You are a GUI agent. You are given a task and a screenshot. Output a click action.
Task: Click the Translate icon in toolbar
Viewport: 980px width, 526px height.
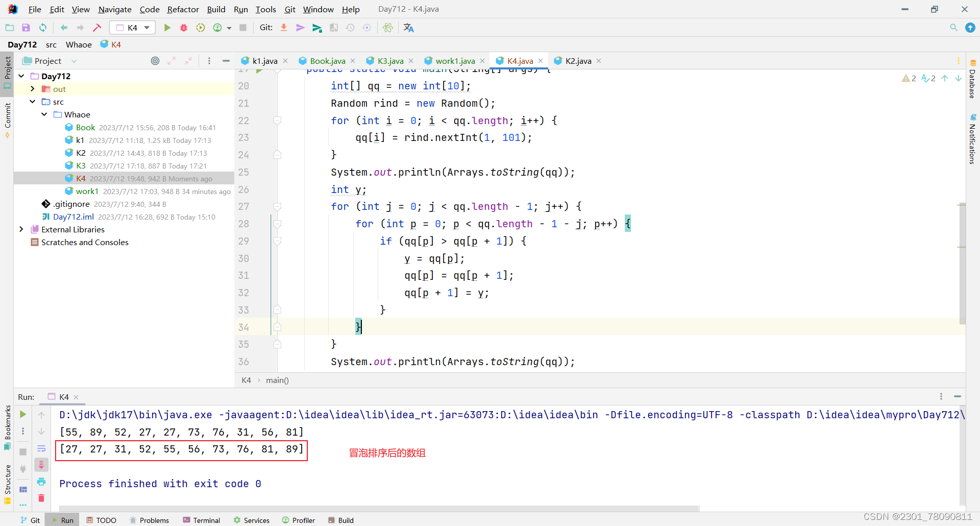[408, 28]
